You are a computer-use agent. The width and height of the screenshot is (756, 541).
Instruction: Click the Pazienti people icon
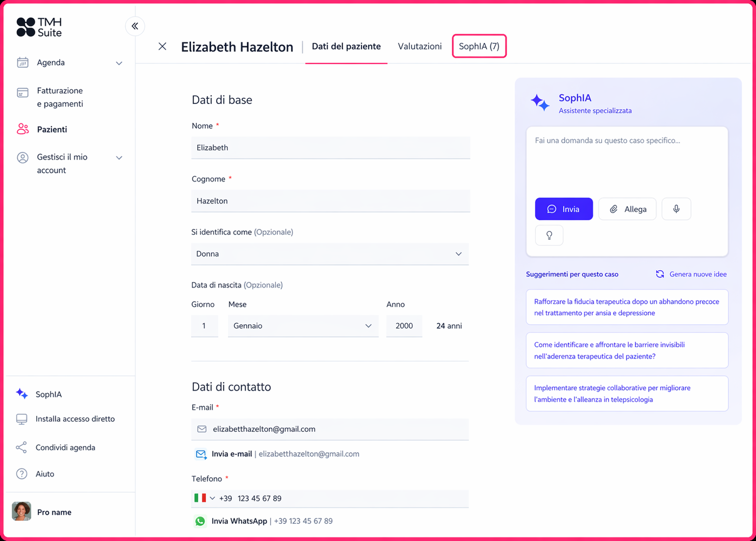tap(22, 129)
